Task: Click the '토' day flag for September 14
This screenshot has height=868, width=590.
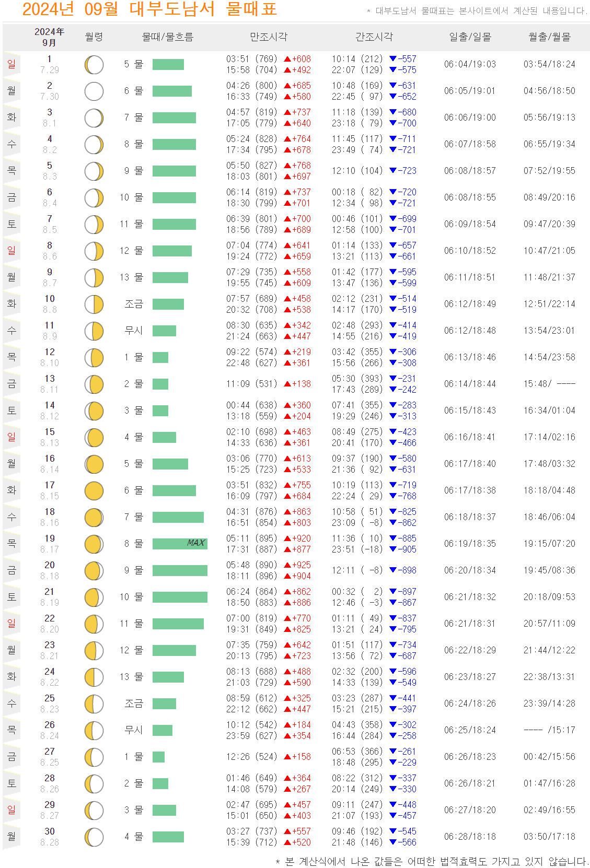Action: pyautogui.click(x=11, y=410)
